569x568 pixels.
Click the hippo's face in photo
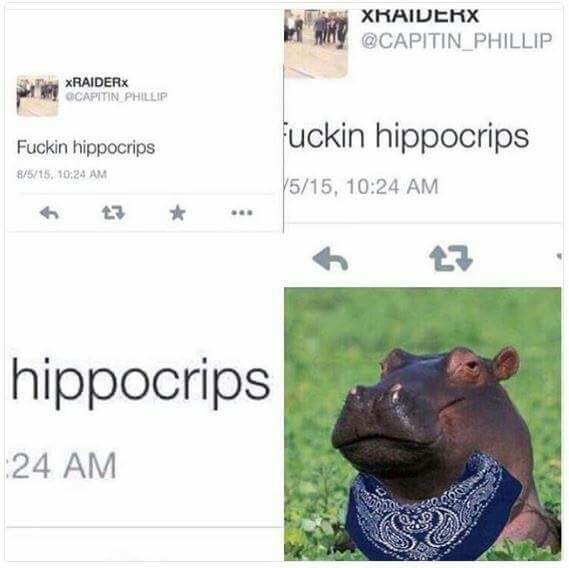tap(417, 406)
